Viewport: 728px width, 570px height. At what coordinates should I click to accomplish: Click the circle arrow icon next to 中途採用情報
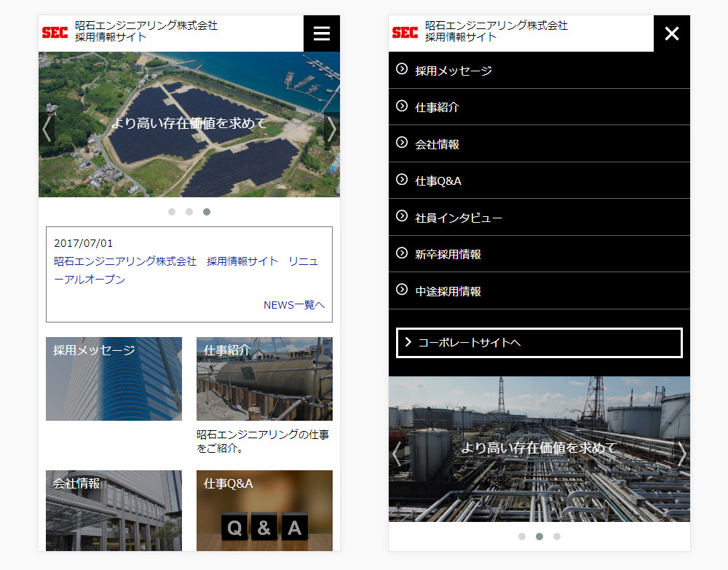401,290
